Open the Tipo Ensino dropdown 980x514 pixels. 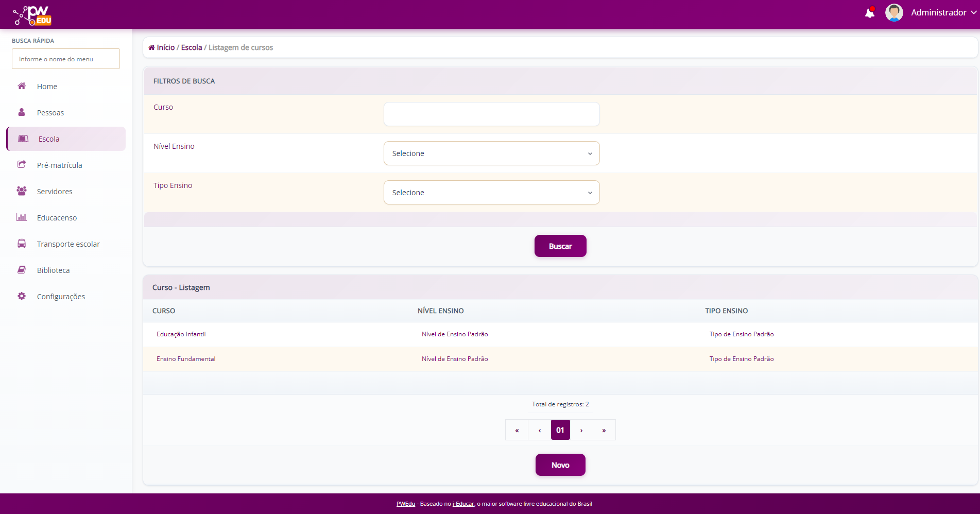(491, 193)
